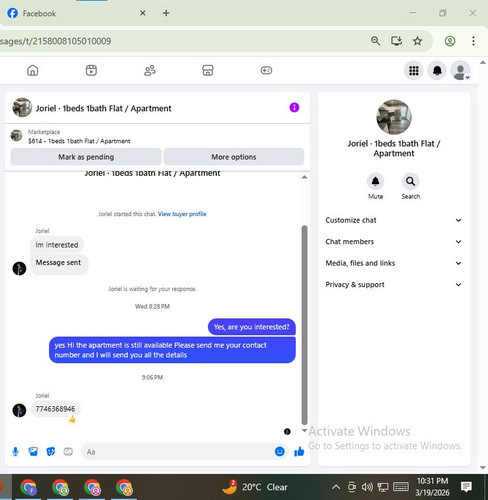Click the purple conversation information icon

[294, 108]
